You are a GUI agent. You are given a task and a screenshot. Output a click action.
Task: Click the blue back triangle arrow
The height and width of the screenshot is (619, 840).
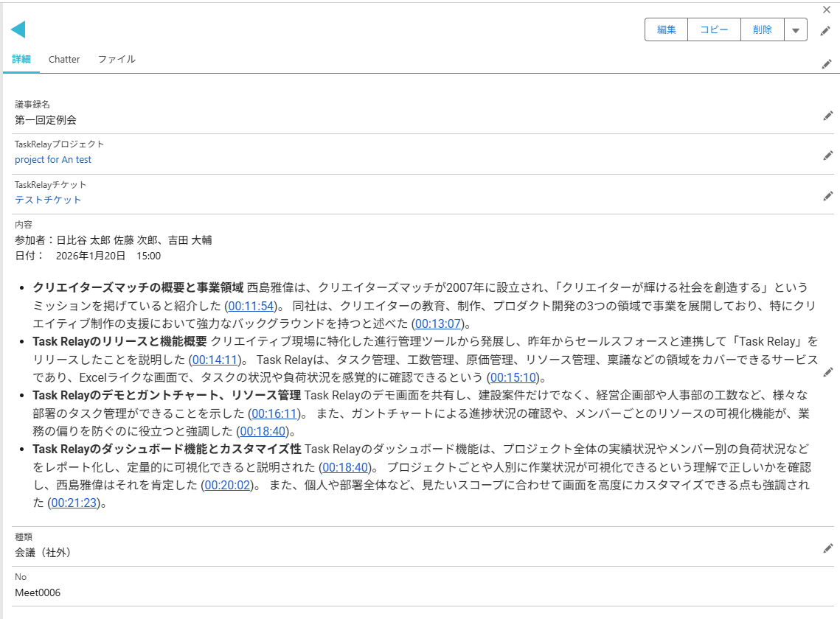tap(18, 29)
